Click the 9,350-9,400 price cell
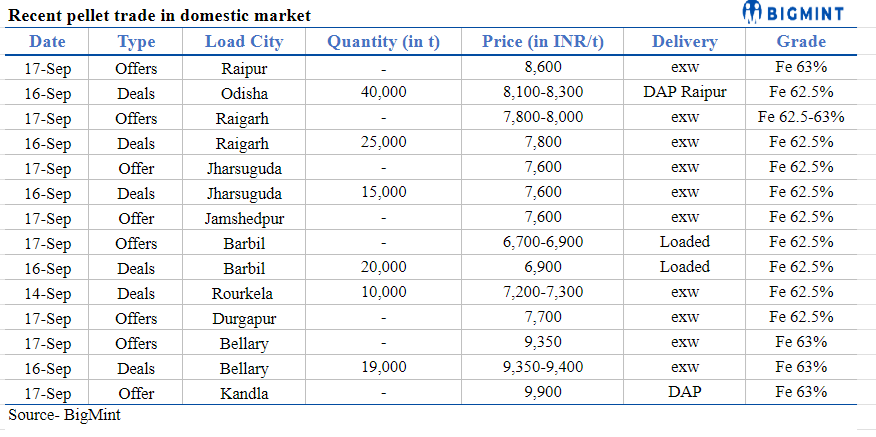 pyautogui.click(x=542, y=368)
